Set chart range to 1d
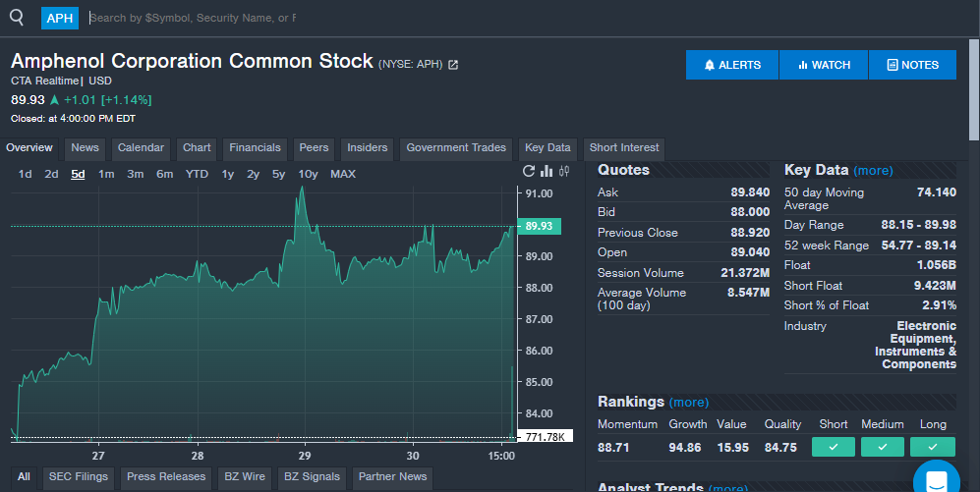The width and height of the screenshot is (980, 492). [x=25, y=174]
